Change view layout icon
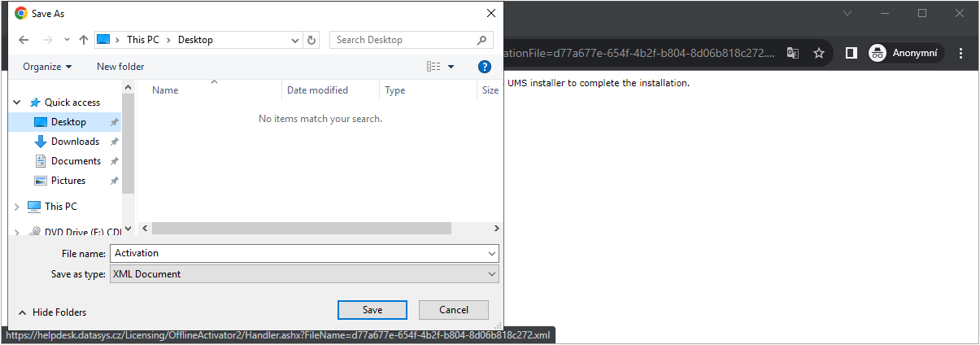Viewport: 980px width, 345px height. point(434,67)
